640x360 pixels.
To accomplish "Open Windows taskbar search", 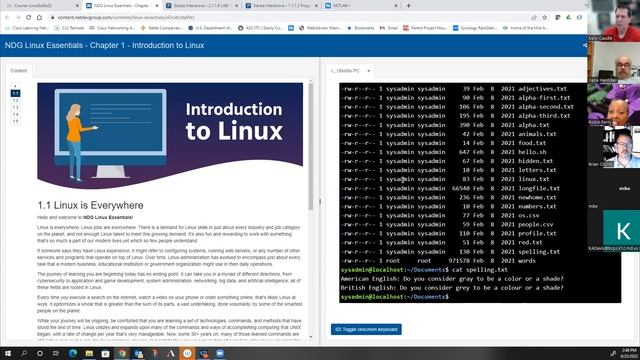I will [x=24, y=353].
